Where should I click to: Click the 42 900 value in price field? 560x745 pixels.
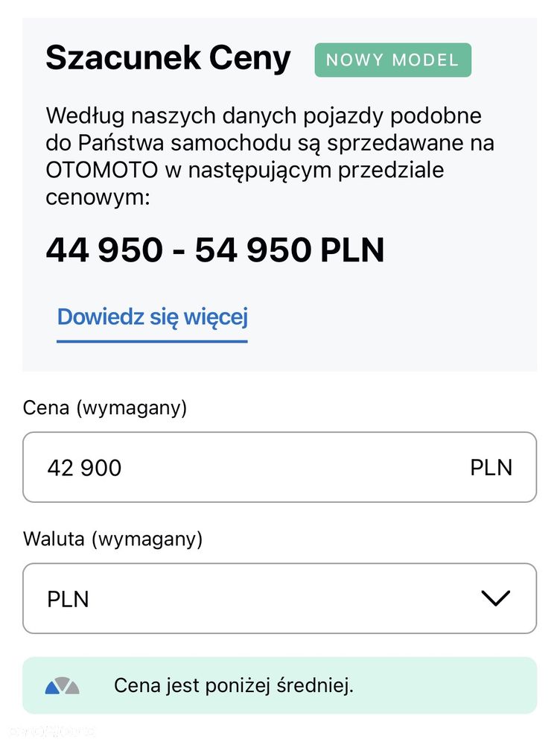click(x=85, y=468)
